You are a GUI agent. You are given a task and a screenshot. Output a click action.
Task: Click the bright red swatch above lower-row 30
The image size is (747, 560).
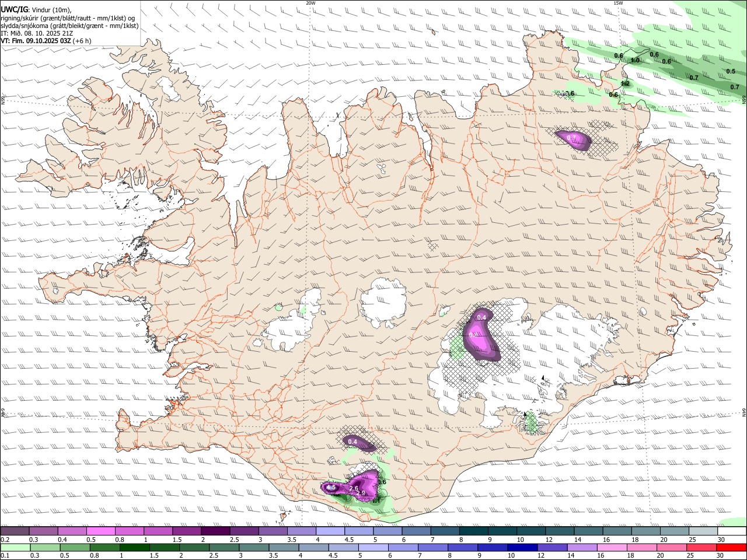coord(732,547)
